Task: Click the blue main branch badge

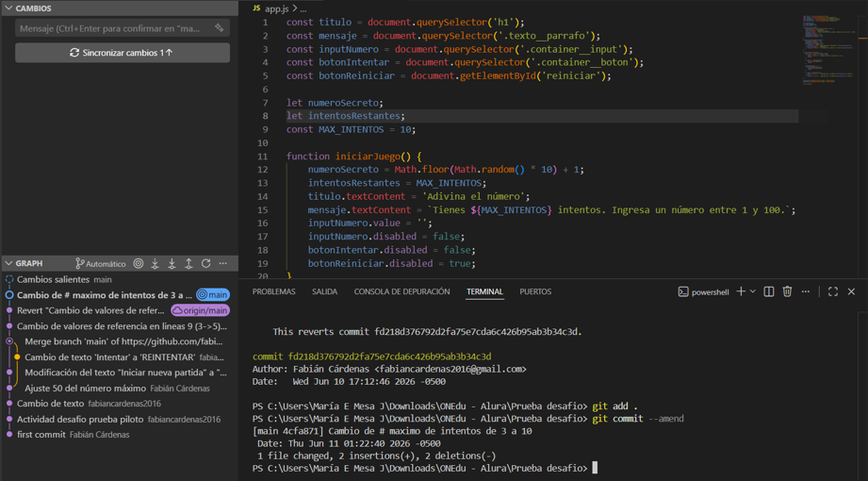Action: pos(213,295)
